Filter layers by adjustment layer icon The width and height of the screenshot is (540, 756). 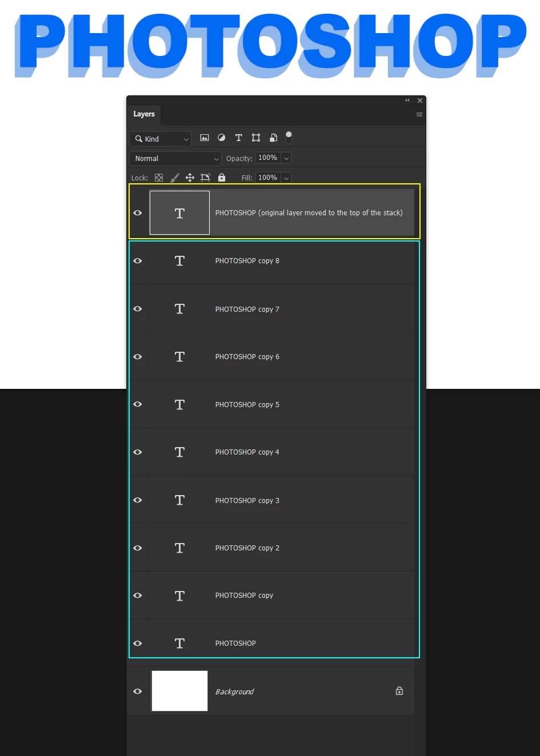click(222, 138)
